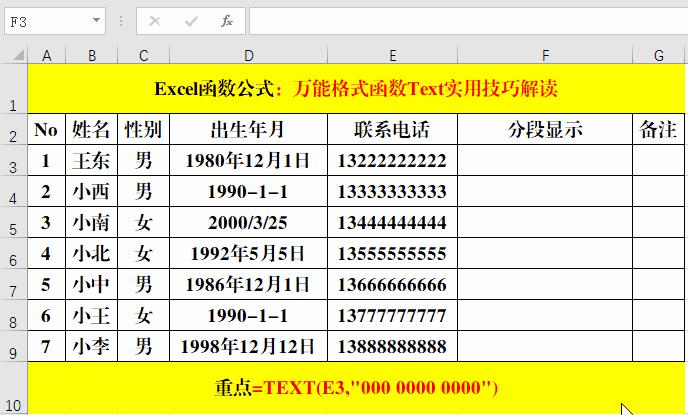The height and width of the screenshot is (415, 688).
Task: Select row 10 header
Action: coord(13,389)
